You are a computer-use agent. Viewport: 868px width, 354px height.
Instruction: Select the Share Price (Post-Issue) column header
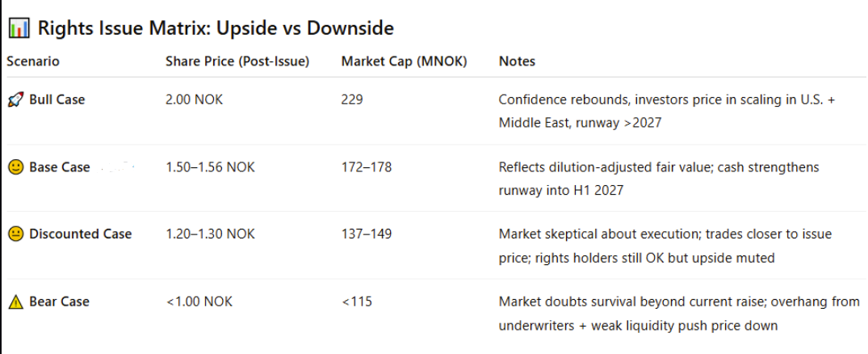pos(237,61)
